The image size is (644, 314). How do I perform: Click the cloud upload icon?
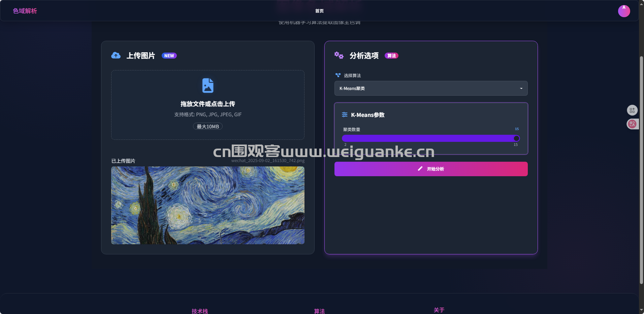[116, 55]
